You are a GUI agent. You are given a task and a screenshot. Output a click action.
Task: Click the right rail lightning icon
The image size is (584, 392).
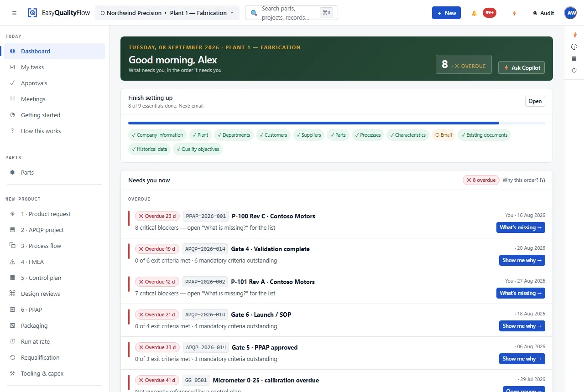(574, 35)
